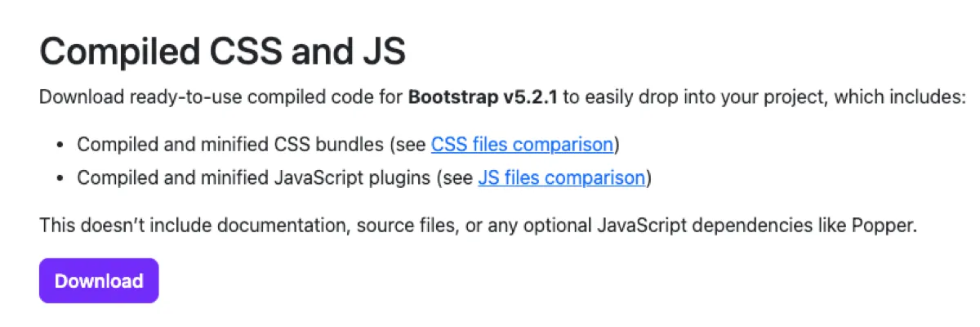
Task: Click the "Compiled and minified JavaScript plugins" text
Action: pos(253,177)
